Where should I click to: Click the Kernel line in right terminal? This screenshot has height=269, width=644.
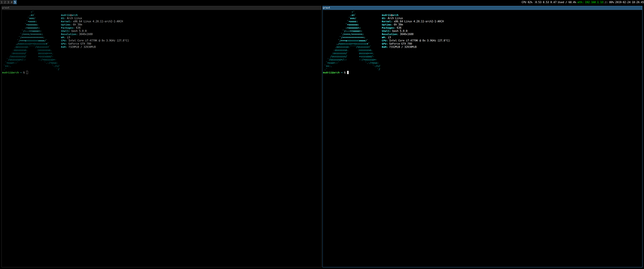point(413,21)
